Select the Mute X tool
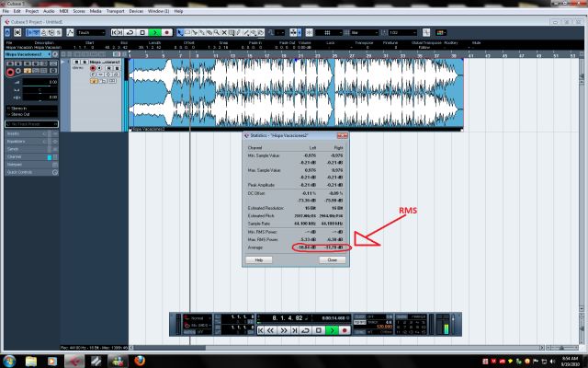Viewport: 588px width, 368px height. (x=224, y=33)
